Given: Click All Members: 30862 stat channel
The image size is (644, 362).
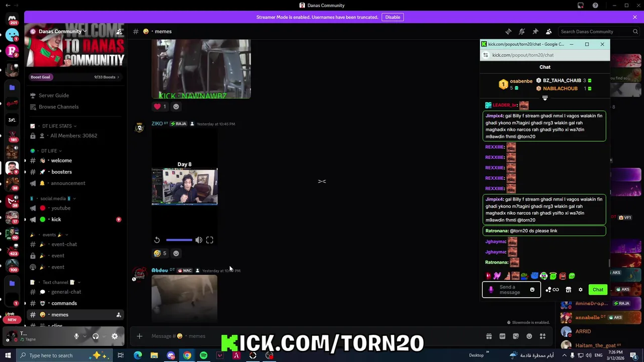Looking at the screenshot, I should [x=73, y=136].
